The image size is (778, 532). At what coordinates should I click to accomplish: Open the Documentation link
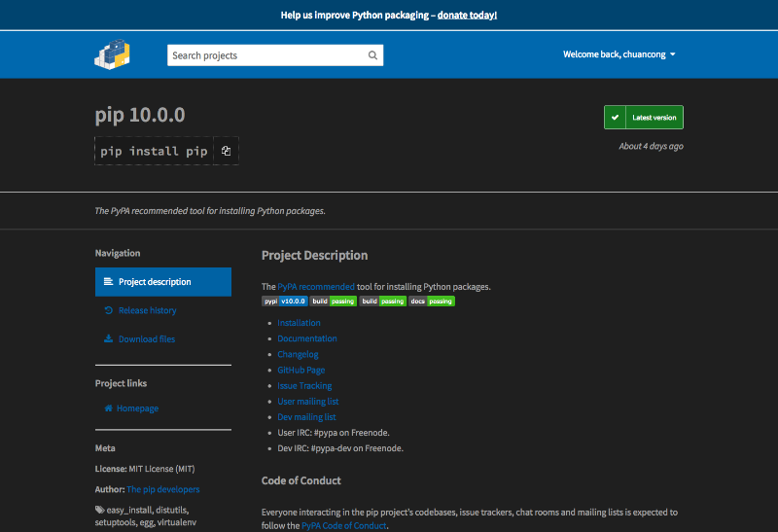[x=307, y=338]
